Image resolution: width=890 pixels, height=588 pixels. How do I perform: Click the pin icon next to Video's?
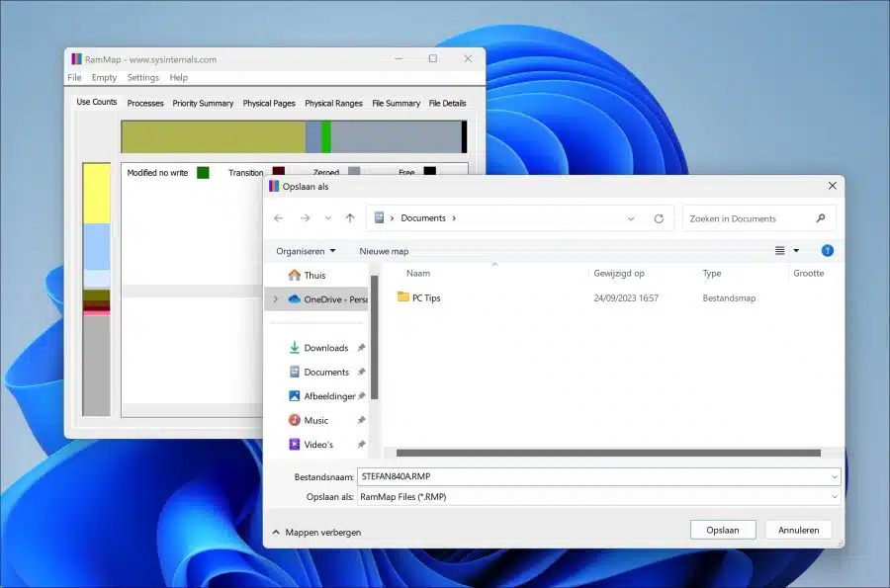pyautogui.click(x=361, y=445)
